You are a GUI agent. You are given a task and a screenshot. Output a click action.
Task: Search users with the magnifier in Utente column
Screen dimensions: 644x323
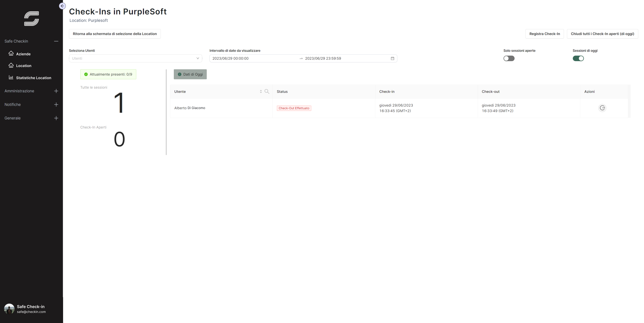(267, 92)
